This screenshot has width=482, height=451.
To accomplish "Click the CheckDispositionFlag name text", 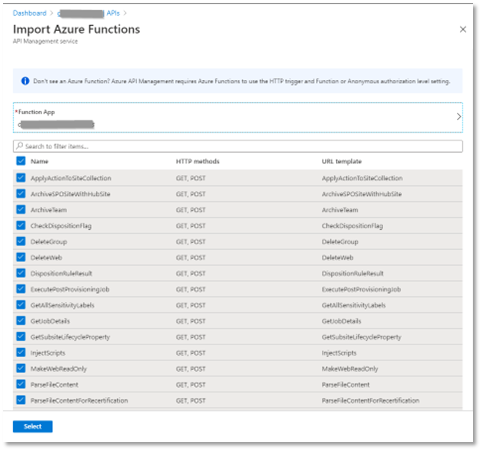I will click(61, 226).
